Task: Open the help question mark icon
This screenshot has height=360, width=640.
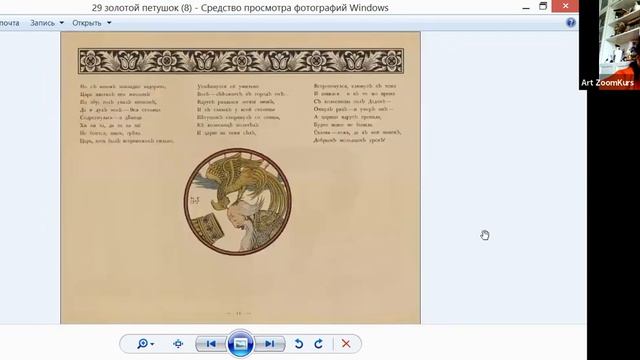Action: point(571,22)
